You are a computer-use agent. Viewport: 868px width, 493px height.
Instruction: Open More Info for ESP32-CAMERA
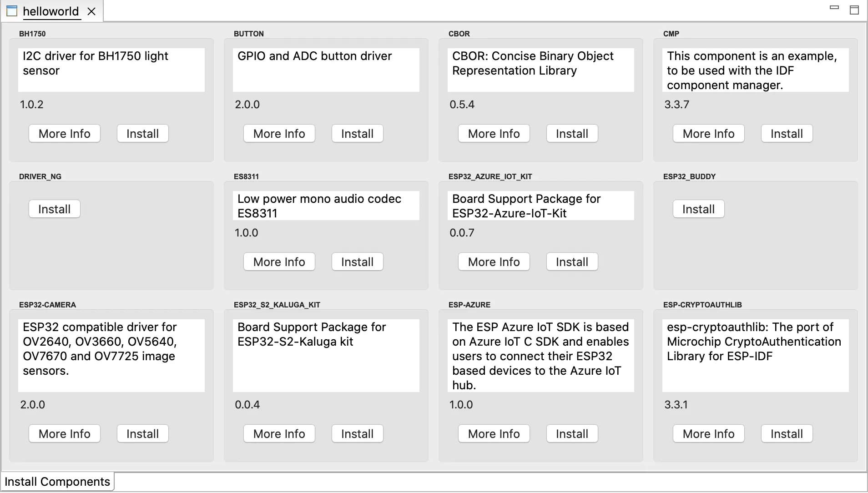(x=65, y=434)
